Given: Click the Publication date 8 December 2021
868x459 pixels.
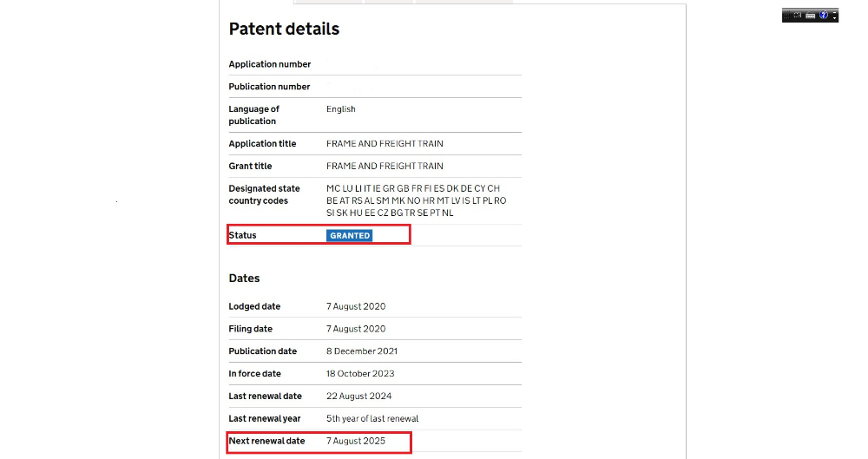Looking at the screenshot, I should pos(361,351).
